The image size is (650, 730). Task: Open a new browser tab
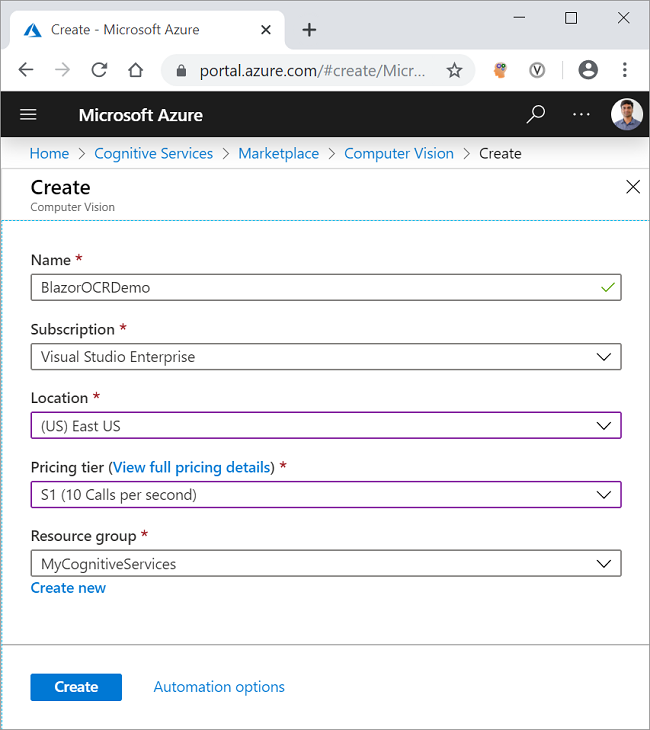point(309,30)
